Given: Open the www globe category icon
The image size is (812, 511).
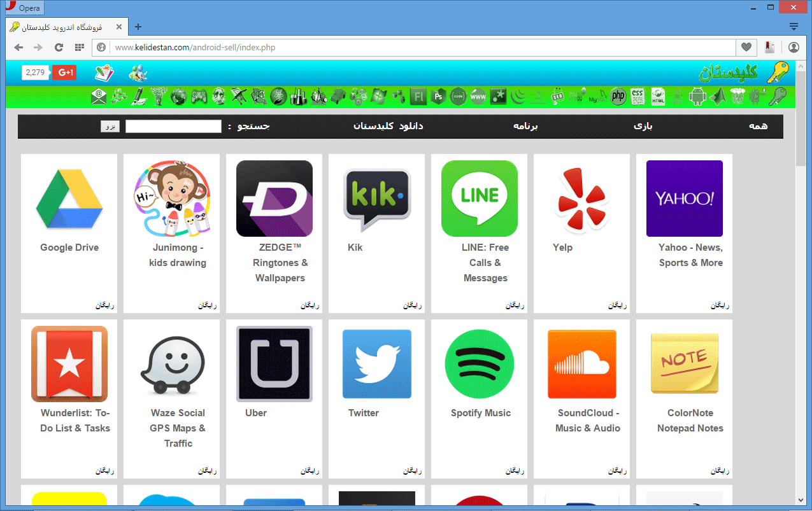Looking at the screenshot, I should (x=478, y=97).
